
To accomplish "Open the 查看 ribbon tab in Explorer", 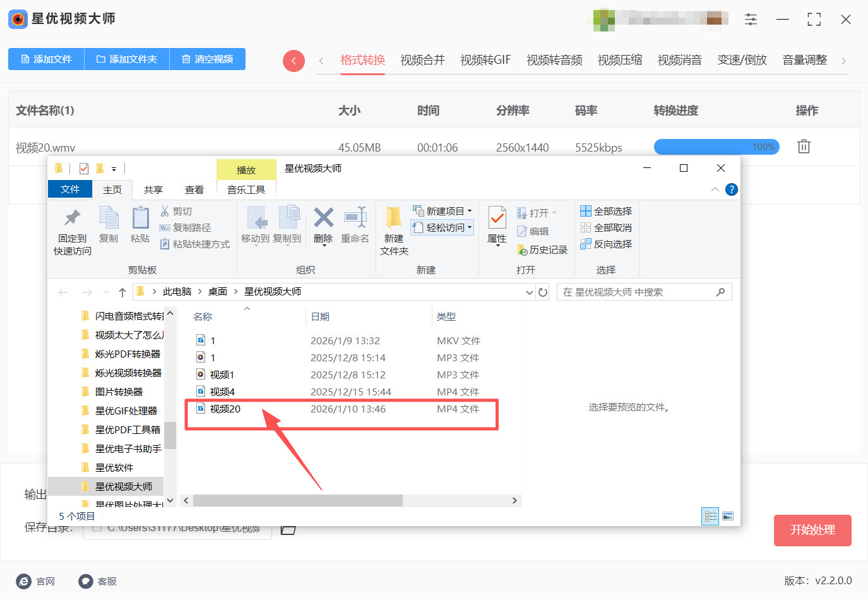I will click(194, 189).
